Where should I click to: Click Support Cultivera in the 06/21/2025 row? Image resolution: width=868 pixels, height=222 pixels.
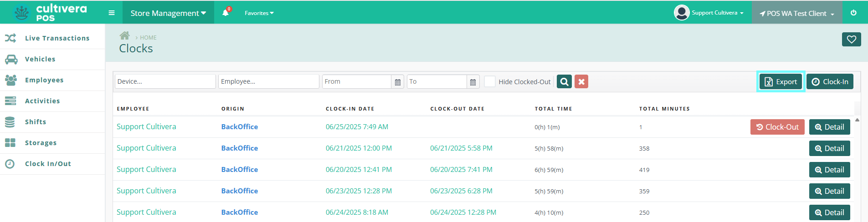pyautogui.click(x=146, y=148)
